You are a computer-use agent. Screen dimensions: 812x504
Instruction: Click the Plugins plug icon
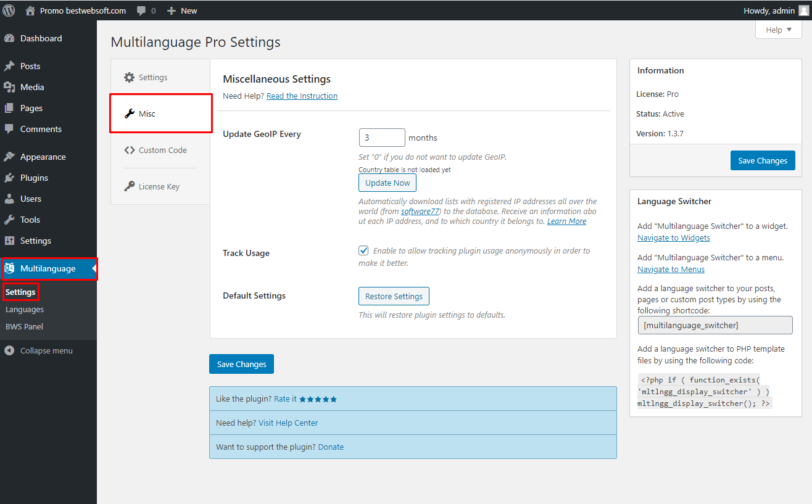point(9,178)
